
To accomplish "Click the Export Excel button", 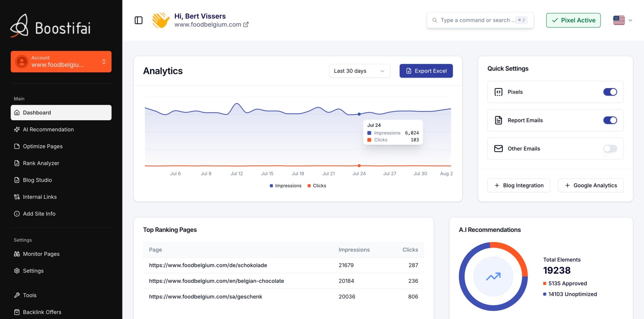I will 426,71.
